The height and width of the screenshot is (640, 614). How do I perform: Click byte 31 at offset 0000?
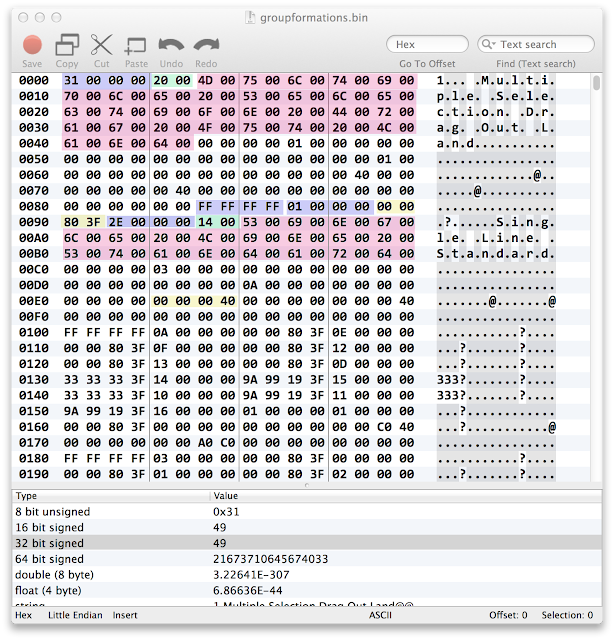(x=71, y=80)
